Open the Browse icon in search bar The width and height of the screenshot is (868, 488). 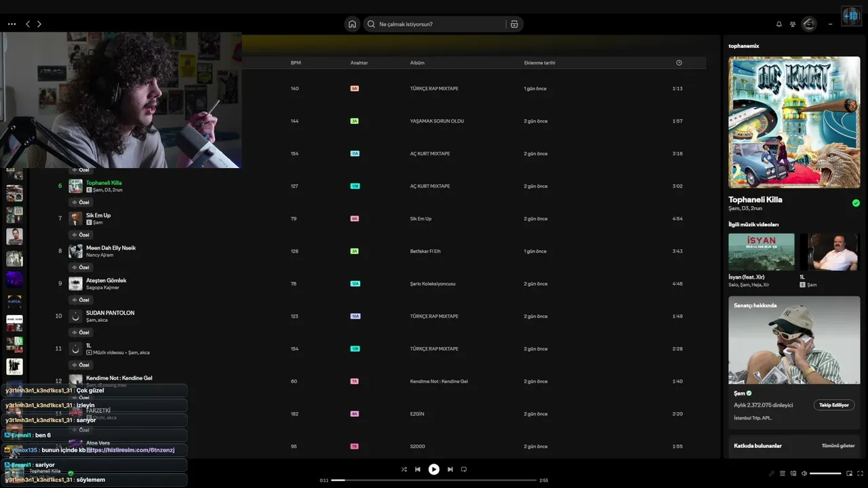(514, 24)
